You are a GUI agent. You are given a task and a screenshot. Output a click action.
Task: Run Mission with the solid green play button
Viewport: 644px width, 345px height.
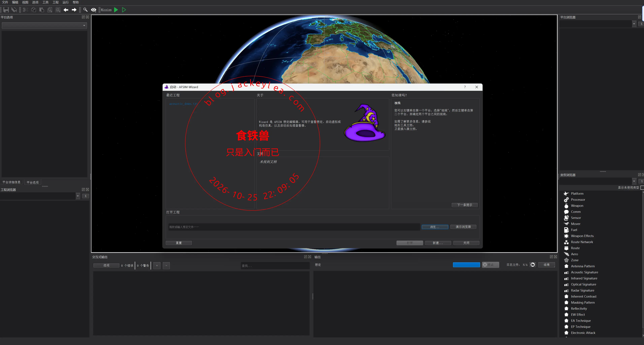coord(116,10)
